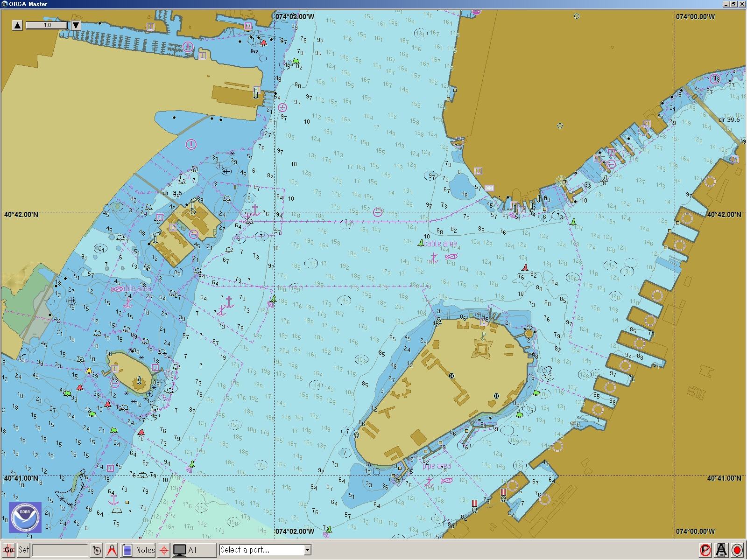The height and width of the screenshot is (560, 747).
Task: Click the up-arrow zoom step button
Action: click(x=17, y=25)
